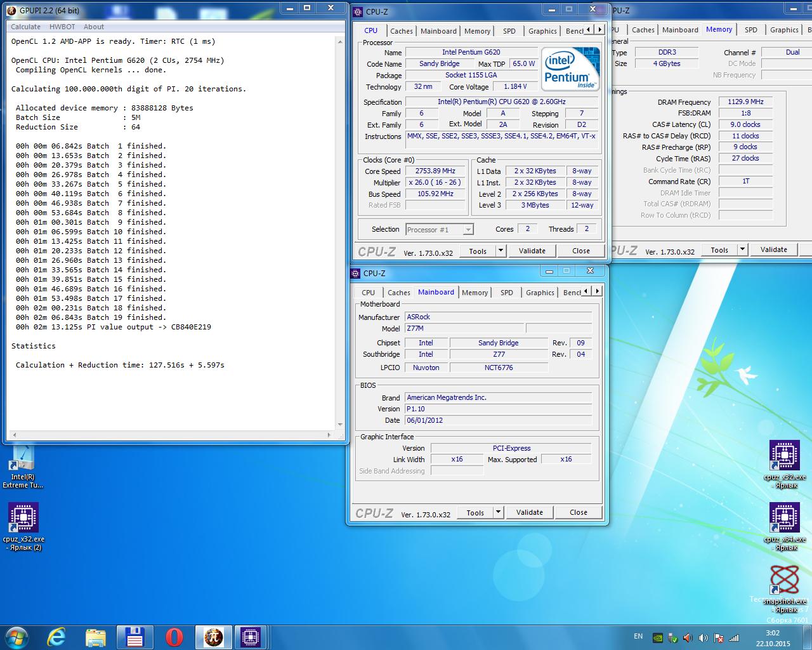Open the NVIDIA tray icon
This screenshot has width=812, height=650.
(658, 638)
